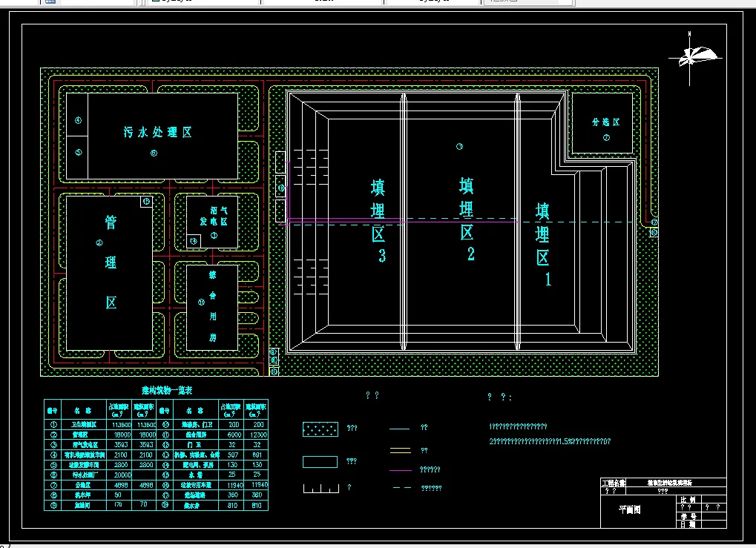Select the empty rectangle legend symbol
The width and height of the screenshot is (756, 548).
321,462
